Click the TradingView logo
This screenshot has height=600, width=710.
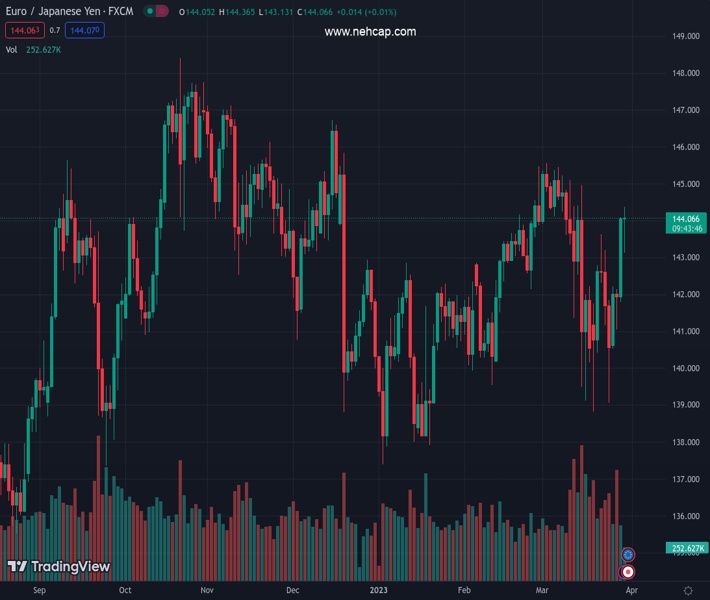coord(58,567)
